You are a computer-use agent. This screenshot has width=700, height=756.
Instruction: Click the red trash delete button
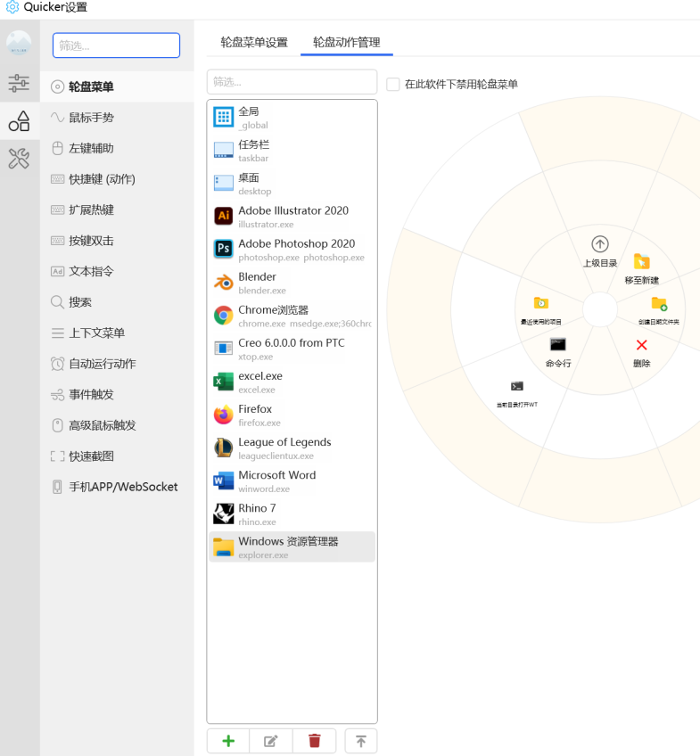coord(314,741)
